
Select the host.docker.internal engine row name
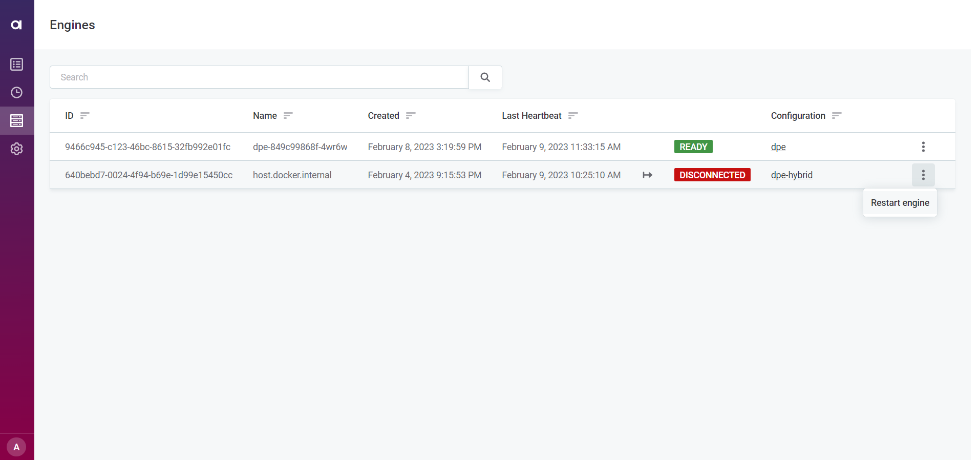click(x=292, y=175)
